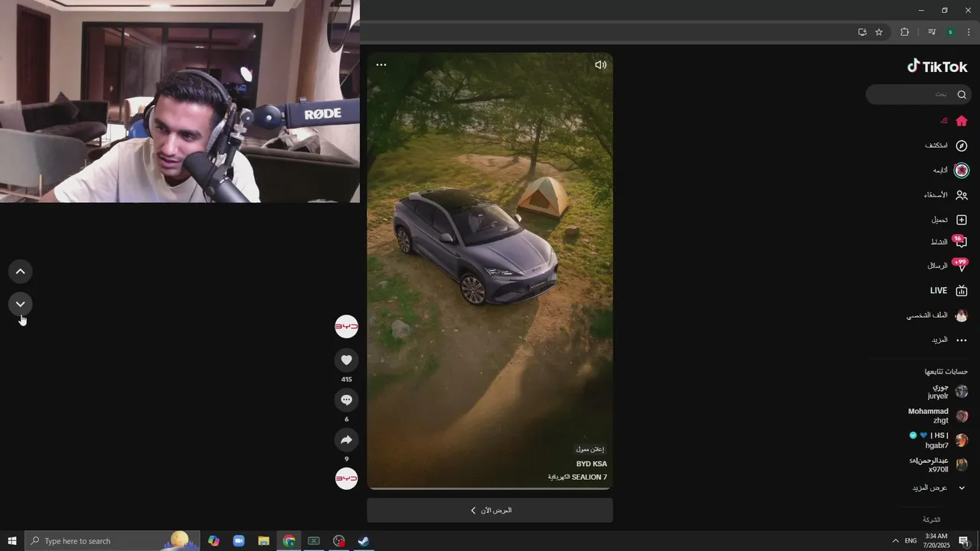
Task: Click the video progress bar
Action: [x=490, y=488]
